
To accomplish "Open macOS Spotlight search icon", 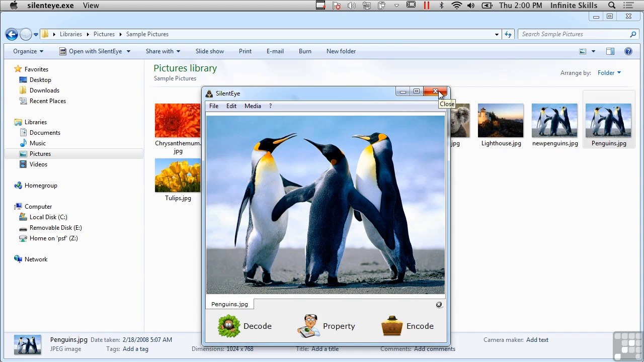I will pyautogui.click(x=612, y=6).
